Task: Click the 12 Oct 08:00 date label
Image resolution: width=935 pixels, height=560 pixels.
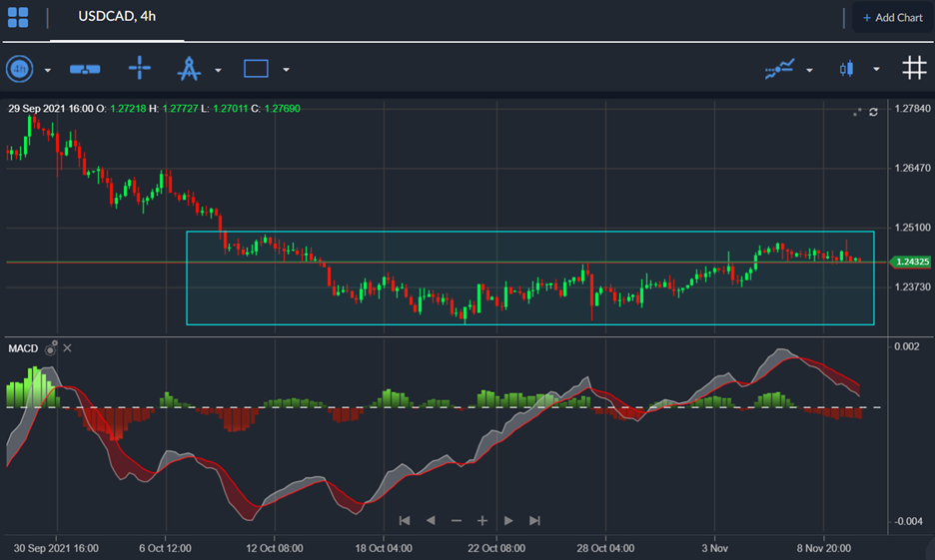Action: click(x=275, y=548)
